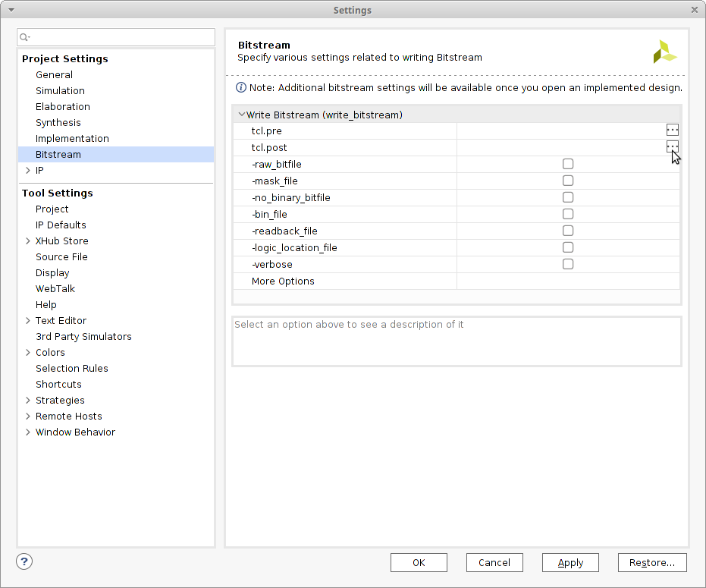Image resolution: width=706 pixels, height=588 pixels.
Task: Collapse the Write Bitstream section
Action: point(241,115)
